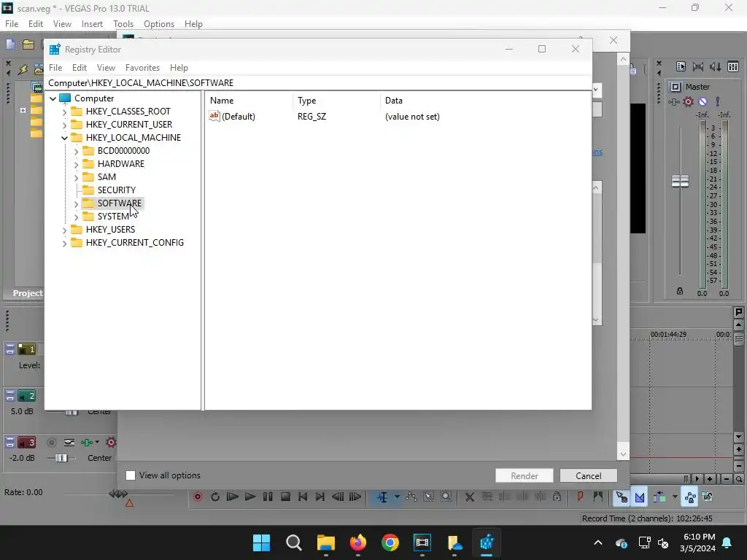
Task: Insert a marker with the marker icon
Action: coord(580,497)
